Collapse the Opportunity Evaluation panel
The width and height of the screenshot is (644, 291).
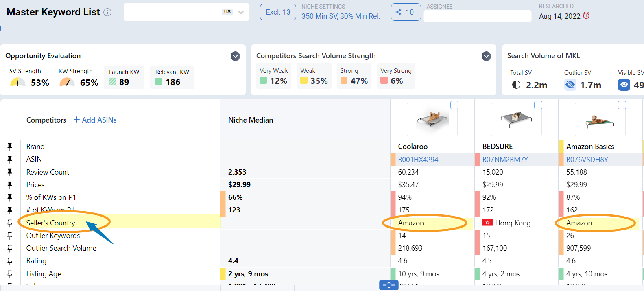pos(235,56)
